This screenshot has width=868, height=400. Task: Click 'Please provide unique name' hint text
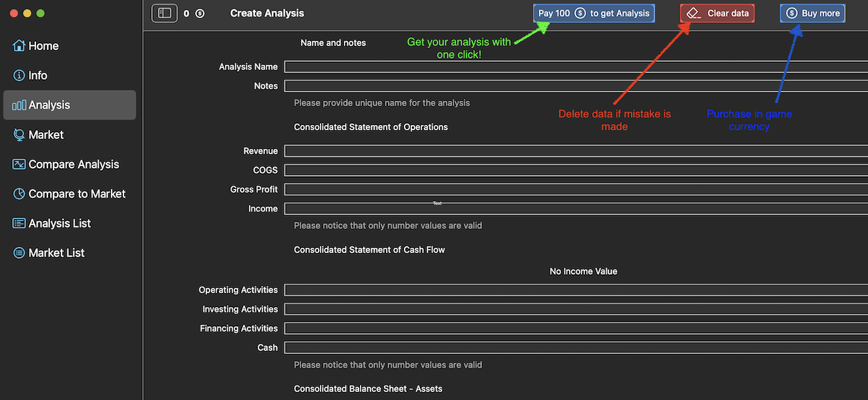point(382,103)
